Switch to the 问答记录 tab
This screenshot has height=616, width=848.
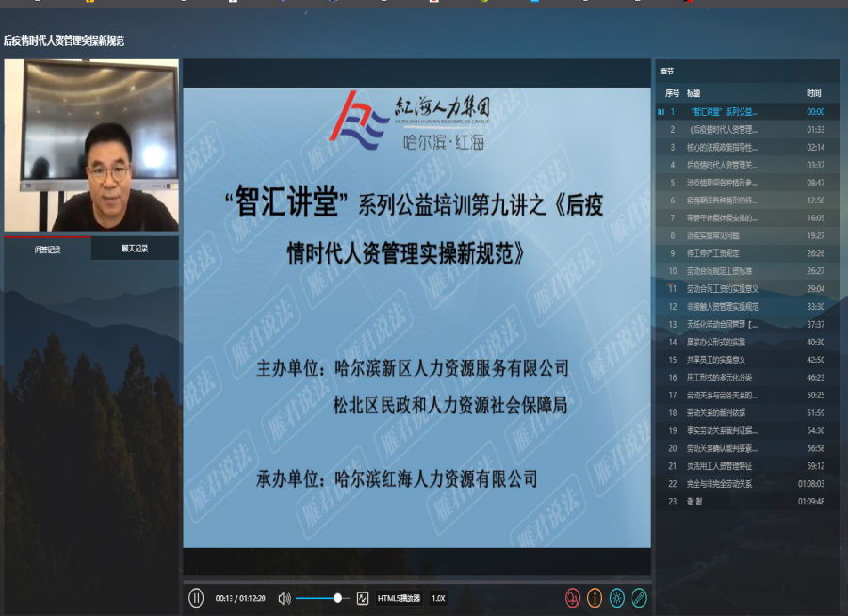pyautogui.click(x=48, y=250)
